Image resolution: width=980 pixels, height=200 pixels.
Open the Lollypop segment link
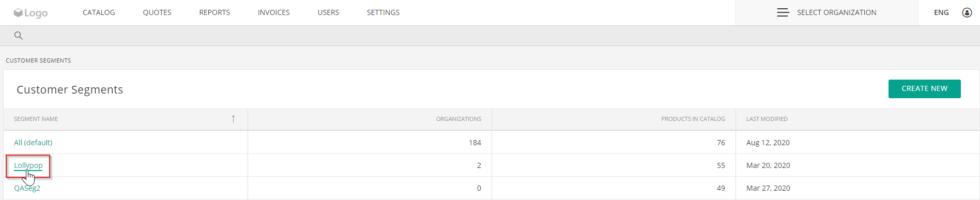click(x=28, y=165)
